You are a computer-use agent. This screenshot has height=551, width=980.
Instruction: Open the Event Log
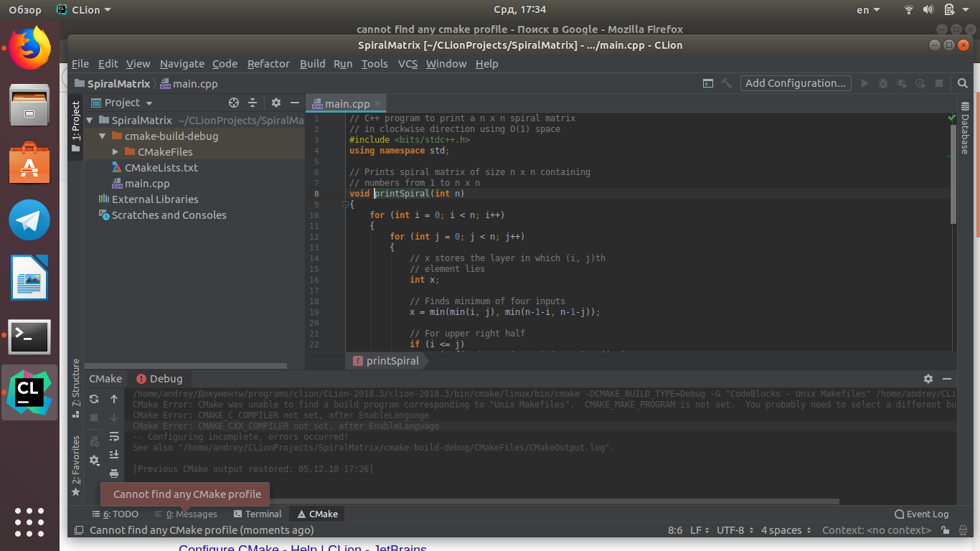tap(921, 514)
